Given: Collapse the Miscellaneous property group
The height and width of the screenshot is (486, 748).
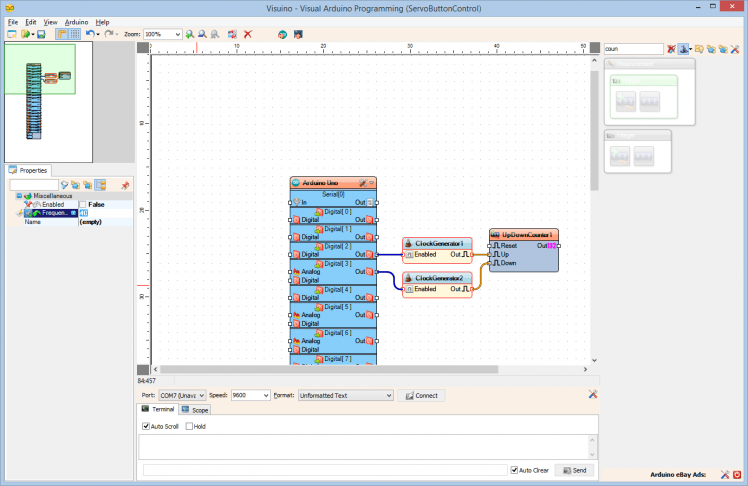Looking at the screenshot, I should pyautogui.click(x=19, y=196).
